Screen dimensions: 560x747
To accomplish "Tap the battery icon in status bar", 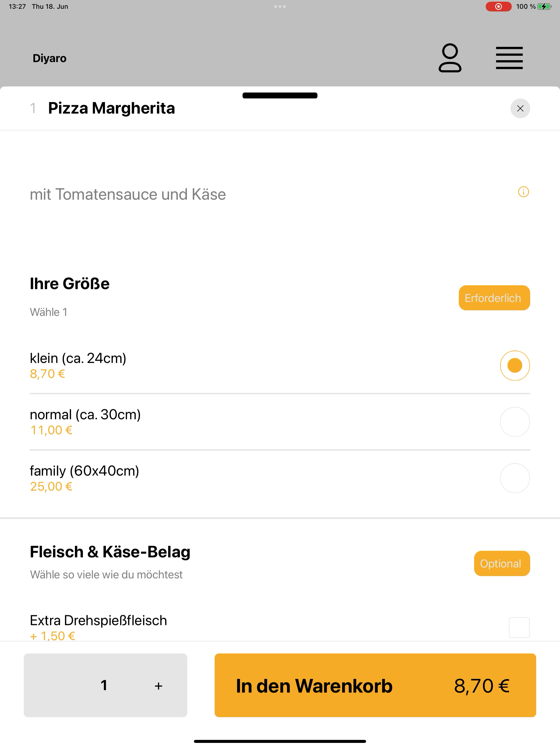I will pos(544,6).
